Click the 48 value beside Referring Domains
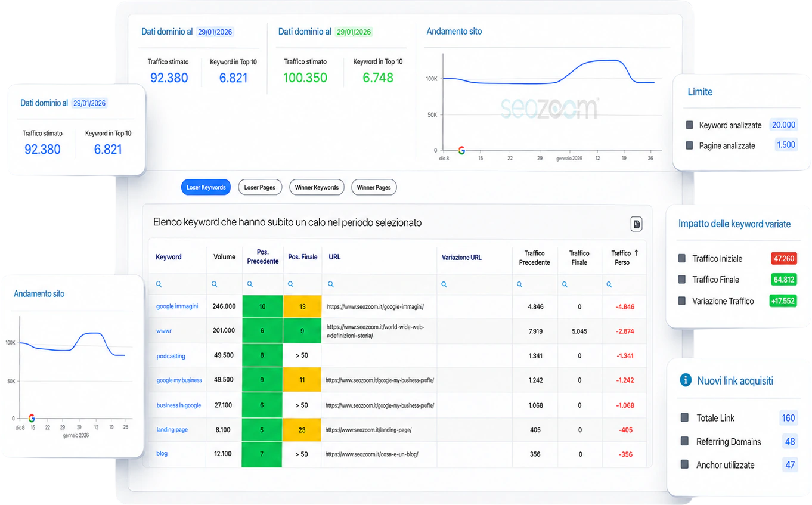Viewport: 812px width, 505px height. click(790, 442)
